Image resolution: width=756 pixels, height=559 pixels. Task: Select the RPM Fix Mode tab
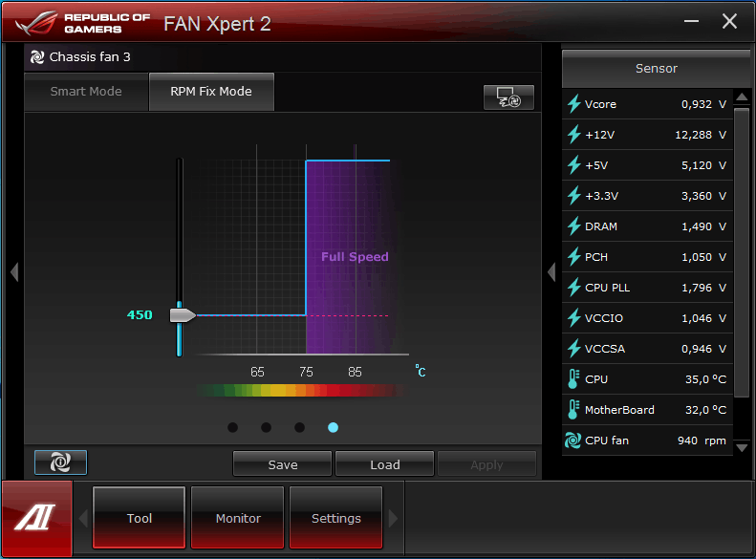pyautogui.click(x=211, y=92)
